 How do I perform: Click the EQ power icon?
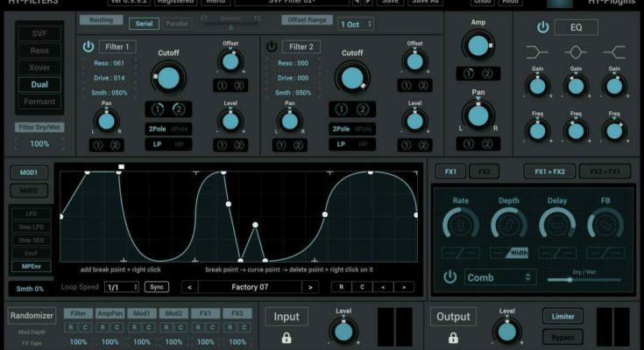[542, 27]
